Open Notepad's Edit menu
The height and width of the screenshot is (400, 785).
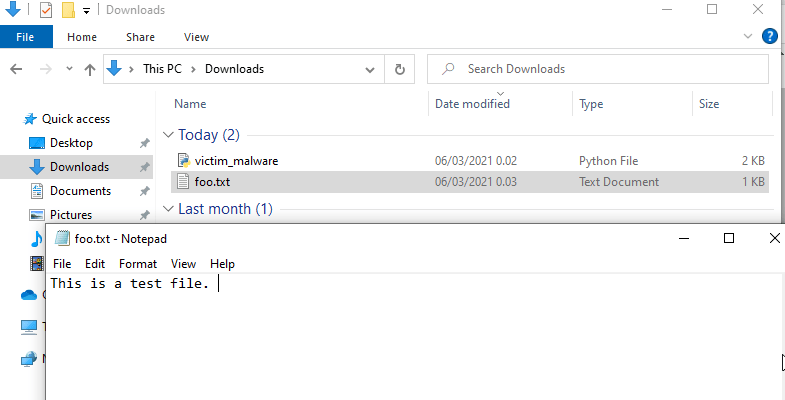tap(95, 264)
